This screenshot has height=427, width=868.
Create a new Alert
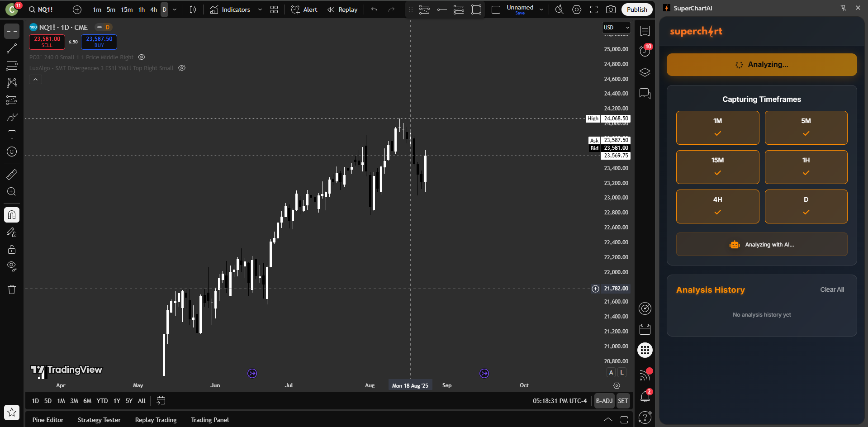coord(304,9)
